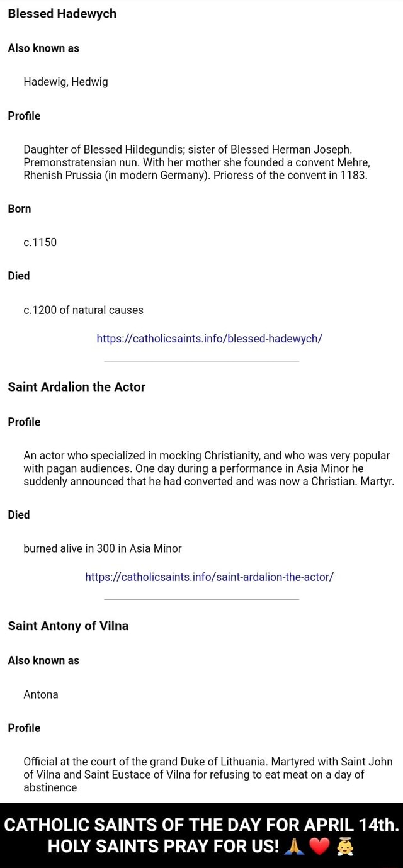Click the paragraph about Blessed Hildegundis's daughter
This screenshot has width=403, height=868.
pyautogui.click(x=195, y=162)
